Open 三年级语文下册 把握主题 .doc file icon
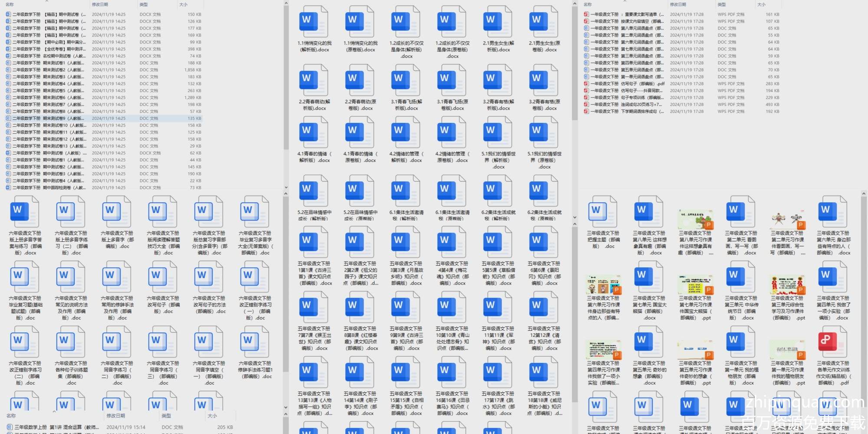Viewport: 868px width, 434px height. [x=603, y=213]
